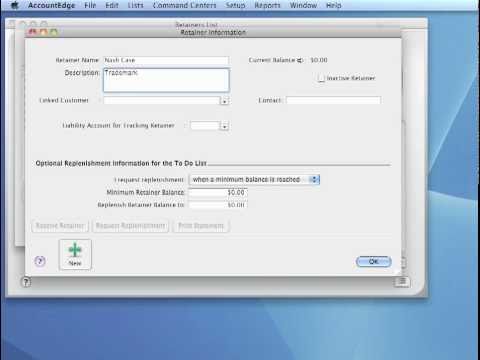Click the help icon in the Retainers List window

26,282
